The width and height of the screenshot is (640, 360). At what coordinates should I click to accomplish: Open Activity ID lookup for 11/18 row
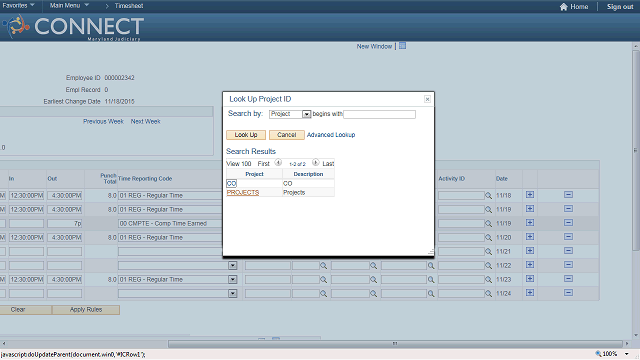click(488, 196)
